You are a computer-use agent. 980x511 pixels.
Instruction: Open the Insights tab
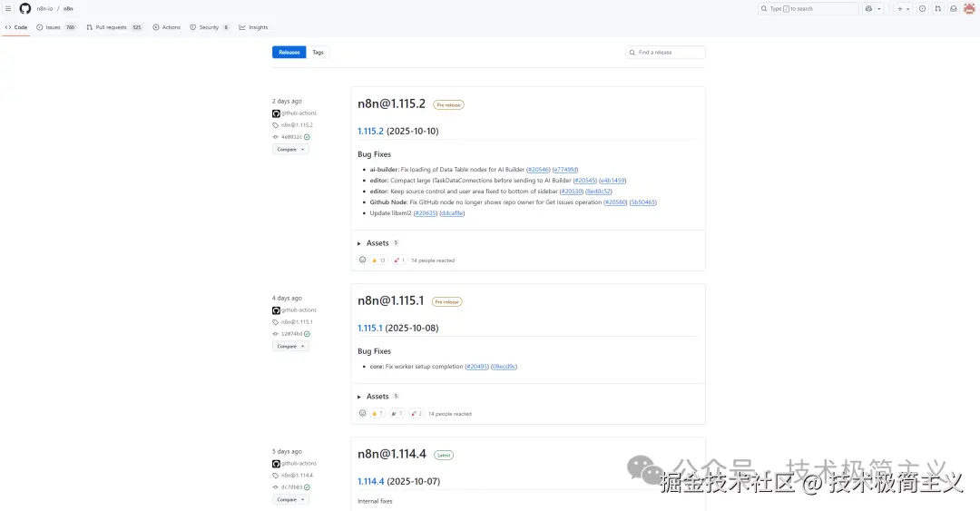pyautogui.click(x=253, y=27)
